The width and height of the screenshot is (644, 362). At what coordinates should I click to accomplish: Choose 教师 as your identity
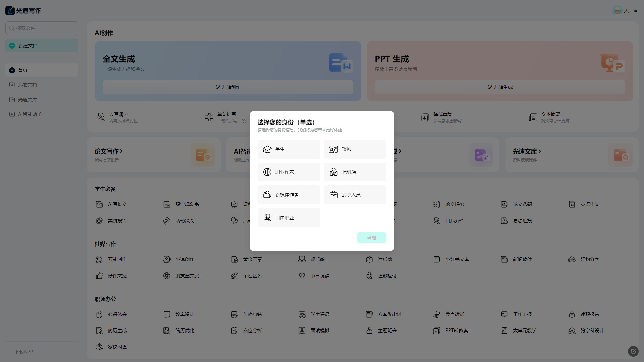355,149
